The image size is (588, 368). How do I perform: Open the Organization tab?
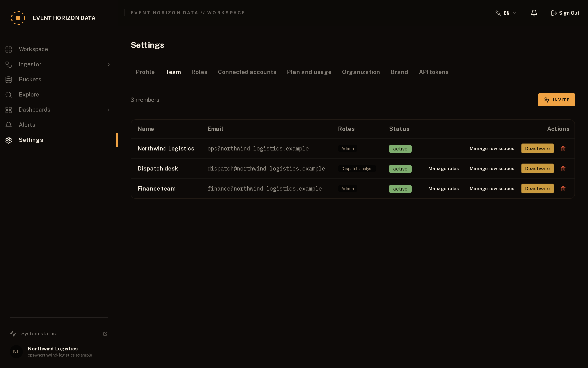point(361,72)
